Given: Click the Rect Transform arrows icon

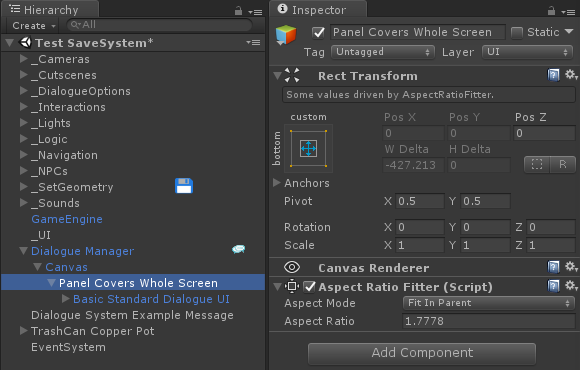Looking at the screenshot, I should (292, 75).
